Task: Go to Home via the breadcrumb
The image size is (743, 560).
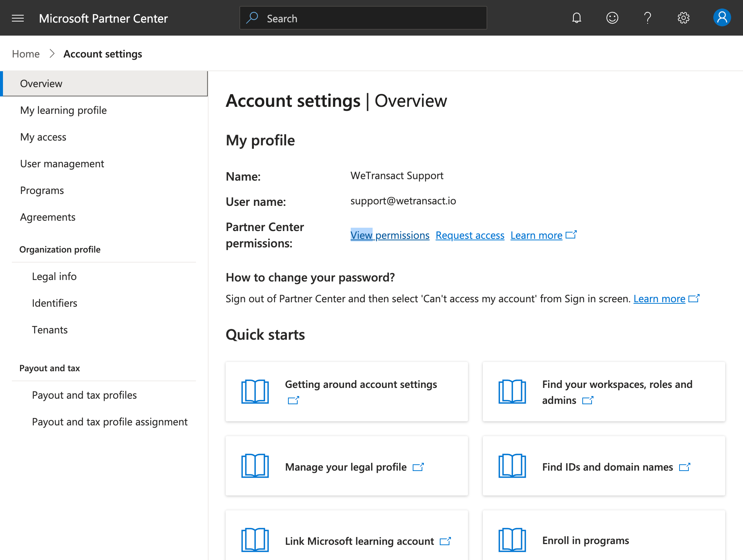Action: click(x=26, y=54)
